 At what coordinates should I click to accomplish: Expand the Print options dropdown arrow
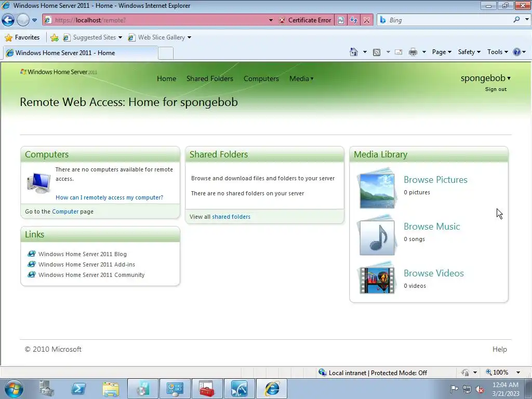click(424, 52)
